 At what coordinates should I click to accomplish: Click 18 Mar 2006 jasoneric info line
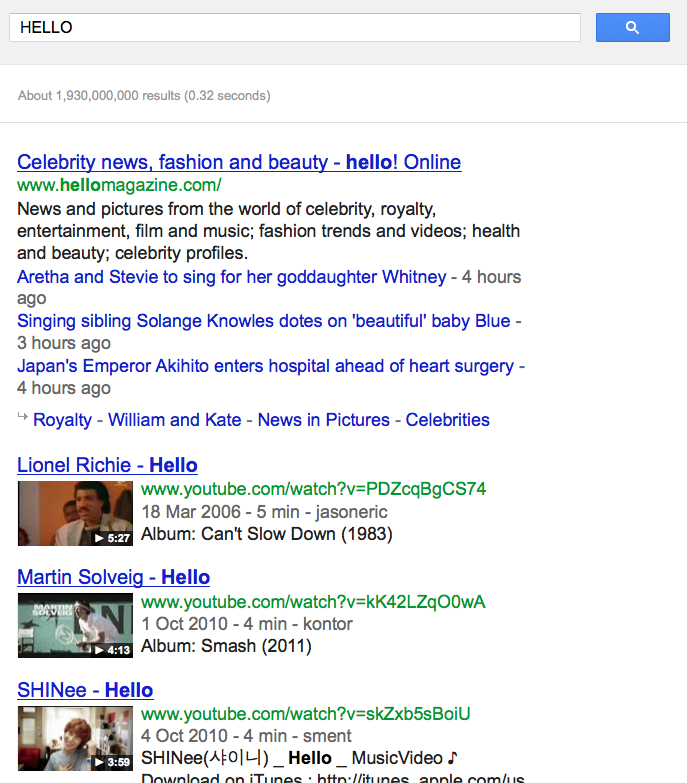pyautogui.click(x=264, y=512)
